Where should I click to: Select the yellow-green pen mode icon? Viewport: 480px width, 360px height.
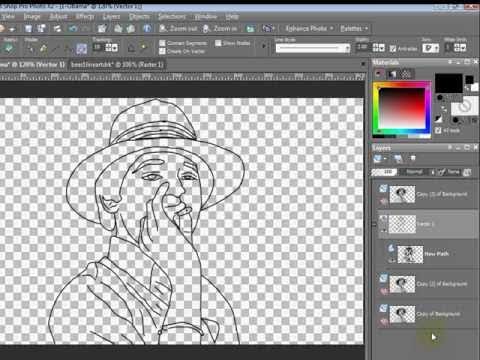[x=43, y=49]
